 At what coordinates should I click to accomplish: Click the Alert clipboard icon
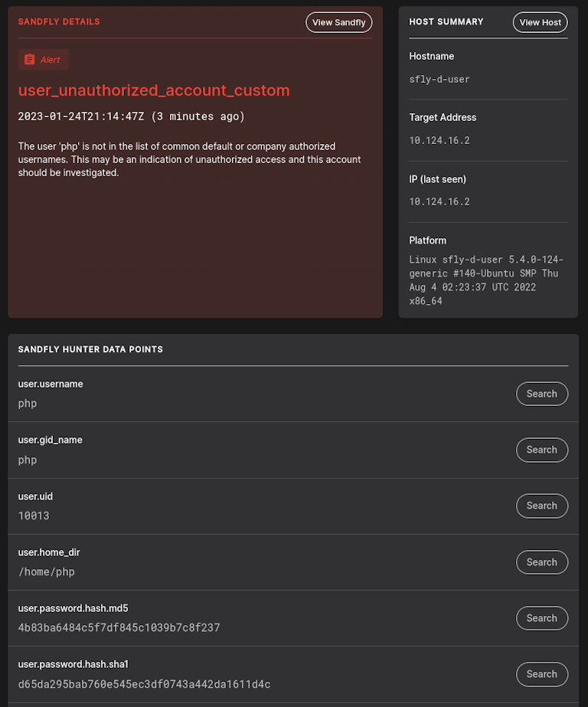(x=29, y=60)
